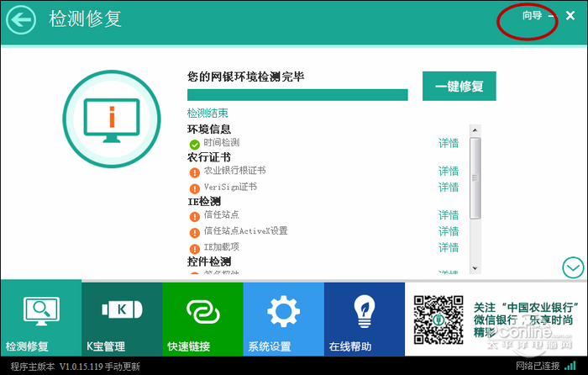Click the 手动更新 link in status bar
588x375 pixels.
point(122,367)
